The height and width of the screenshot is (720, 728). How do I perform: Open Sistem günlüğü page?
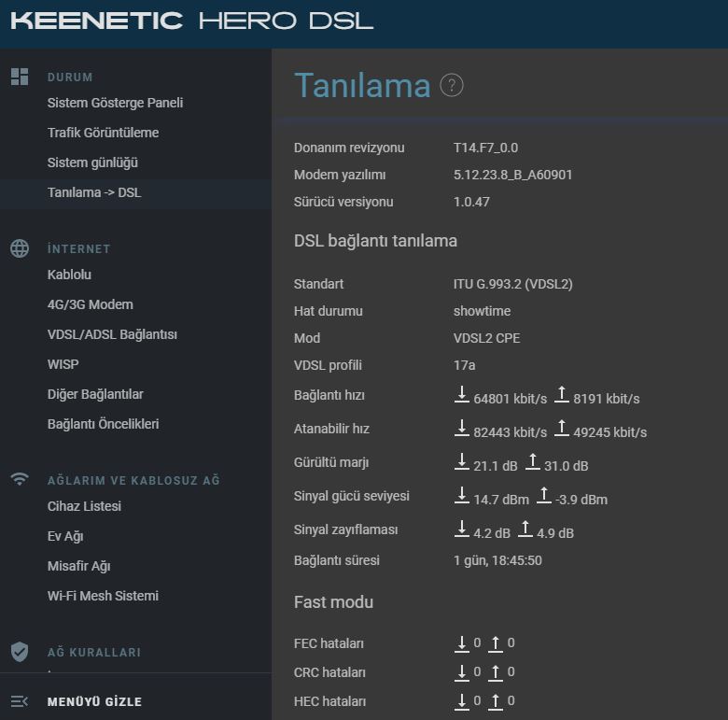tap(92, 162)
